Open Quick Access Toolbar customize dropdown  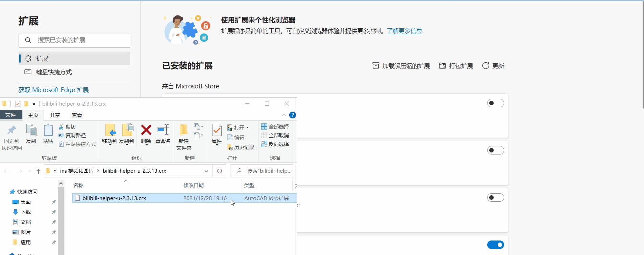click(34, 104)
